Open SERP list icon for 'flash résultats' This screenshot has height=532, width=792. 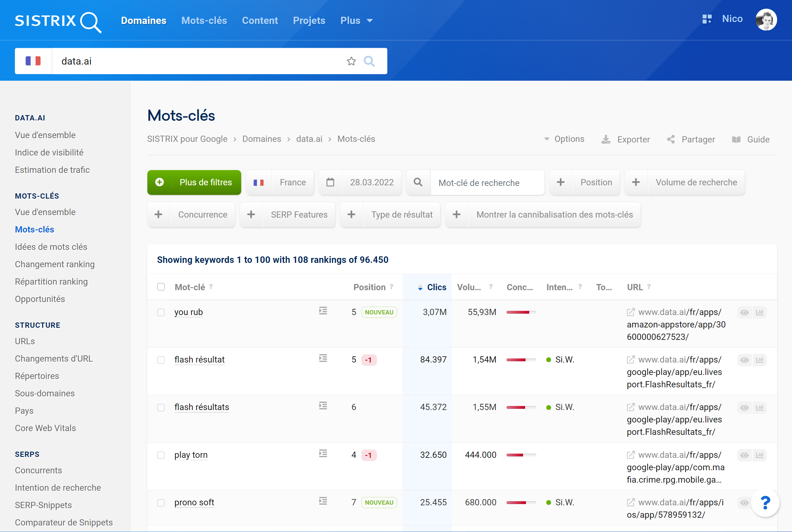[x=323, y=406]
